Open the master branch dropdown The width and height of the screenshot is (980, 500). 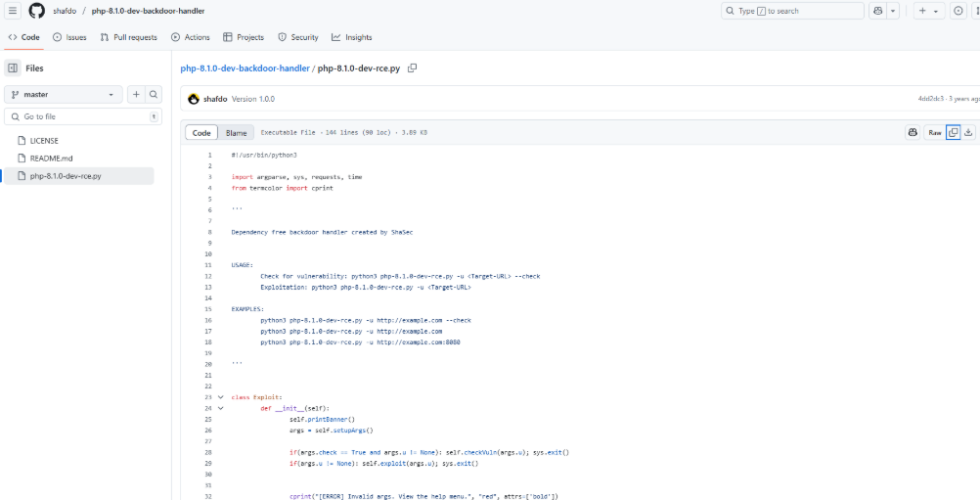click(64, 94)
